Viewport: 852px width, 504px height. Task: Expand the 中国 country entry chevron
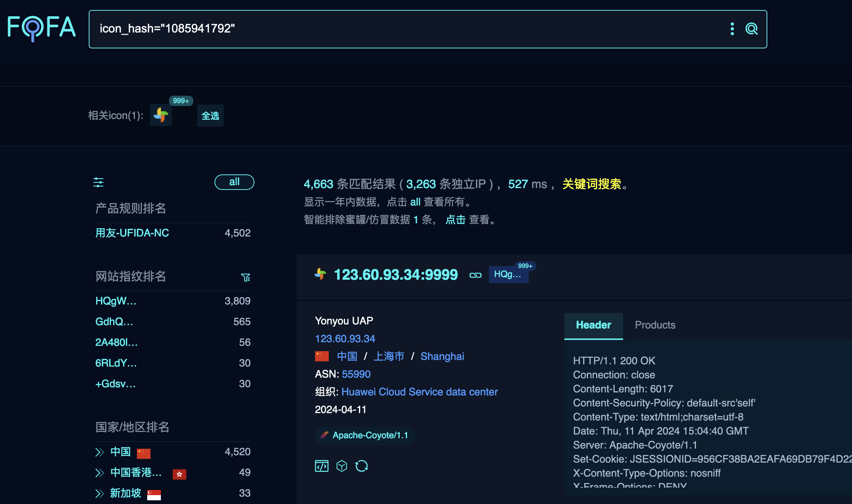coord(99,452)
